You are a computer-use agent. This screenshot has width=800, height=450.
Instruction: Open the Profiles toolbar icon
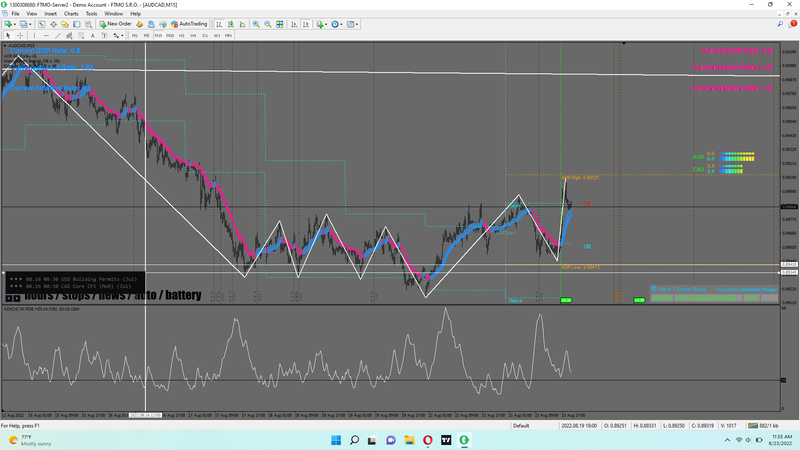pyautogui.click(x=23, y=24)
